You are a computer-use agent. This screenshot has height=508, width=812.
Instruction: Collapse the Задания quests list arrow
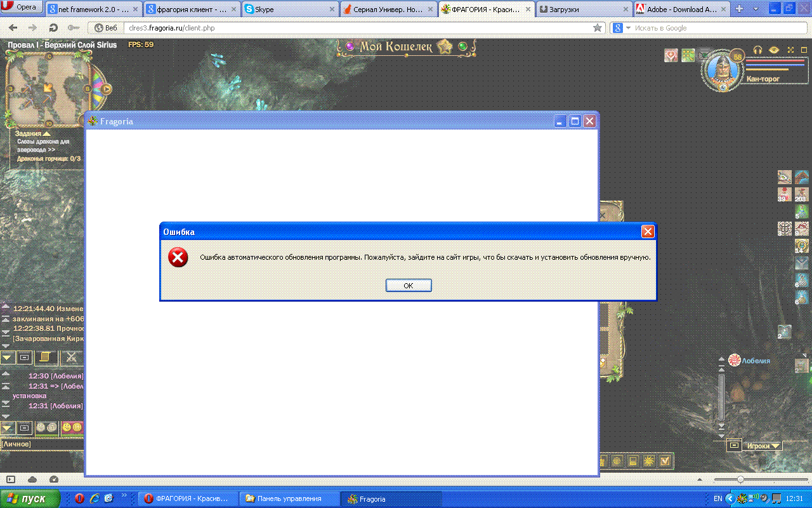(46, 133)
